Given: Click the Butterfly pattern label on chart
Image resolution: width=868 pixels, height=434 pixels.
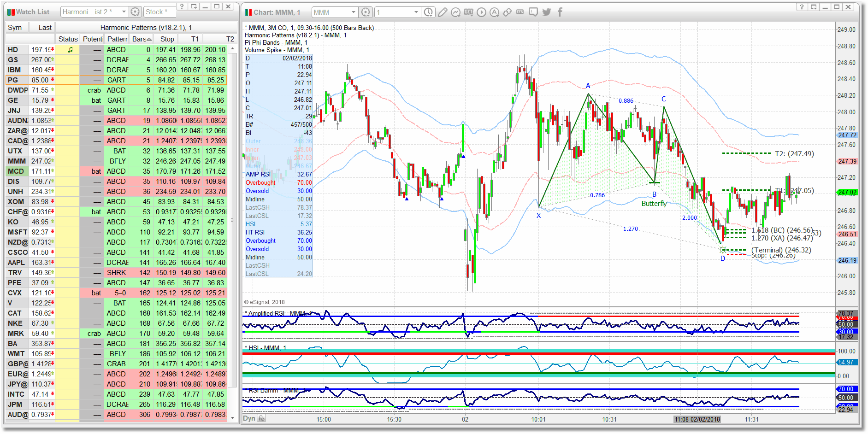Looking at the screenshot, I should coord(654,204).
